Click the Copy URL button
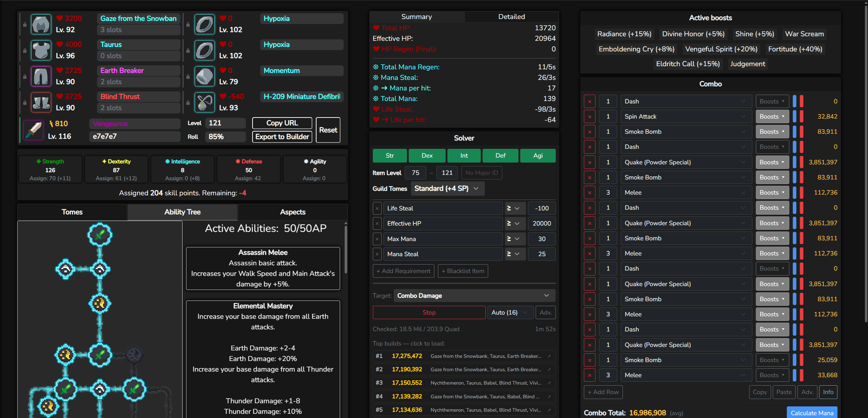The image size is (868, 418). pyautogui.click(x=282, y=123)
